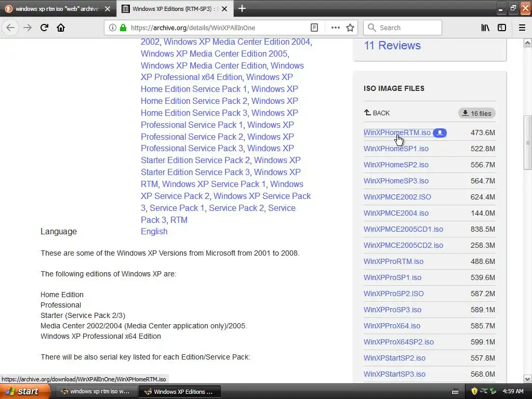This screenshot has width=532, height=399.
Task: Focus the Firefox Search box
Action: pos(403,28)
